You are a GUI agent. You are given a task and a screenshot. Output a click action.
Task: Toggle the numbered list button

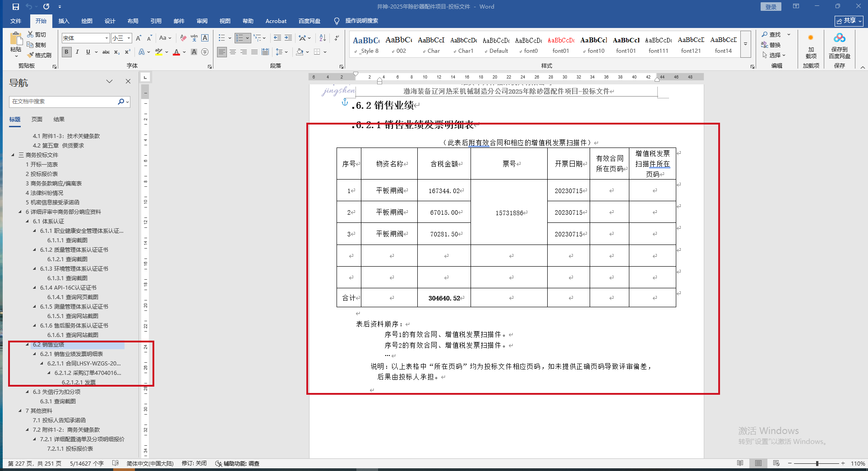click(240, 38)
